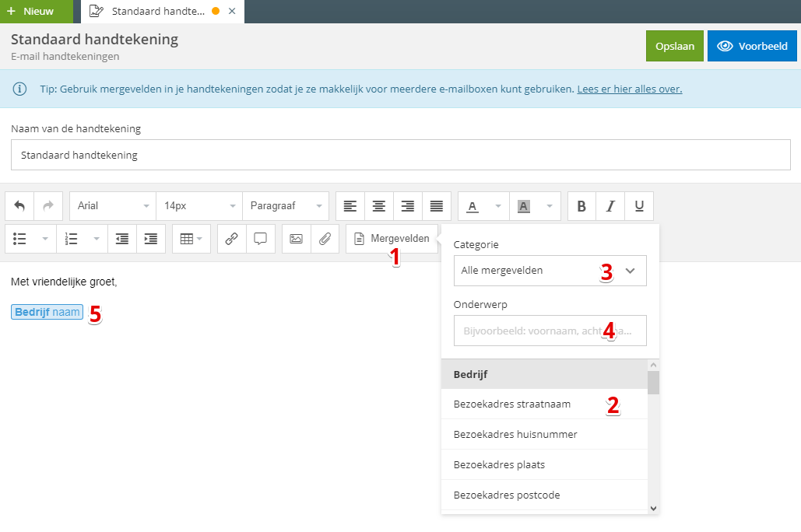Click the 'Met vriendelijke groet,' text

click(x=64, y=282)
